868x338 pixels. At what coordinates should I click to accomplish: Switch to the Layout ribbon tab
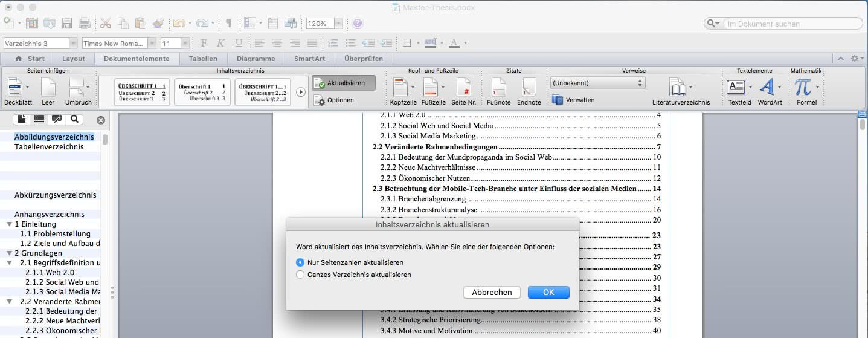coord(73,59)
